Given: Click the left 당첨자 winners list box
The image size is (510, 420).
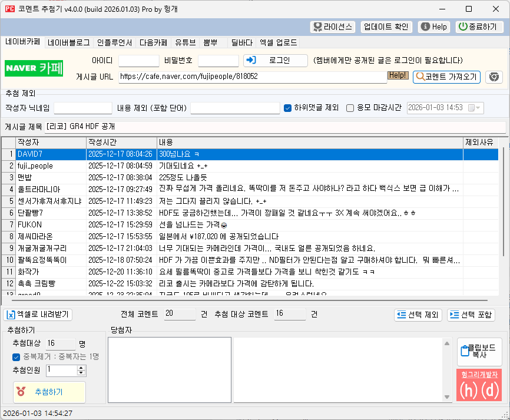Looking at the screenshot, I should point(170,370).
